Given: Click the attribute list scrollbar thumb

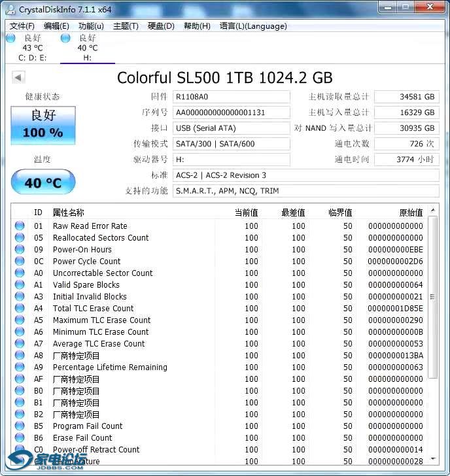Looking at the screenshot, I should point(433,297).
